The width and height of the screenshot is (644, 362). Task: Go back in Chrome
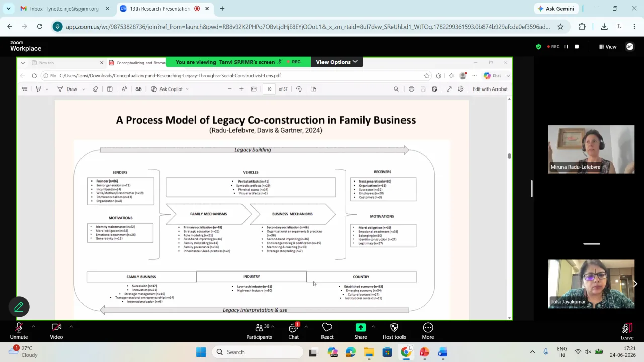click(10, 27)
